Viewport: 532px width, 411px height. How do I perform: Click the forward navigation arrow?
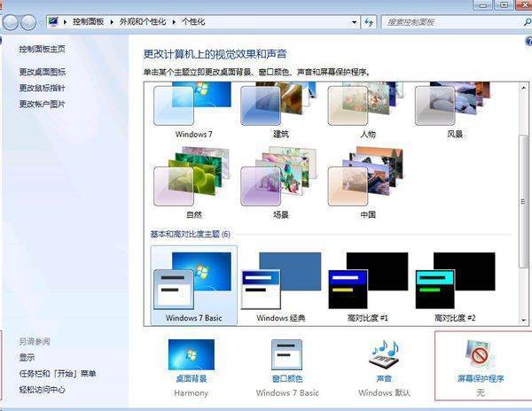coord(28,23)
